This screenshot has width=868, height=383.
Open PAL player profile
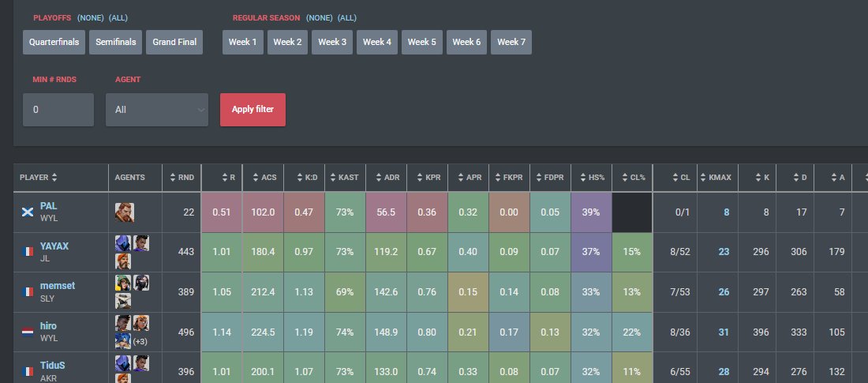click(x=48, y=206)
